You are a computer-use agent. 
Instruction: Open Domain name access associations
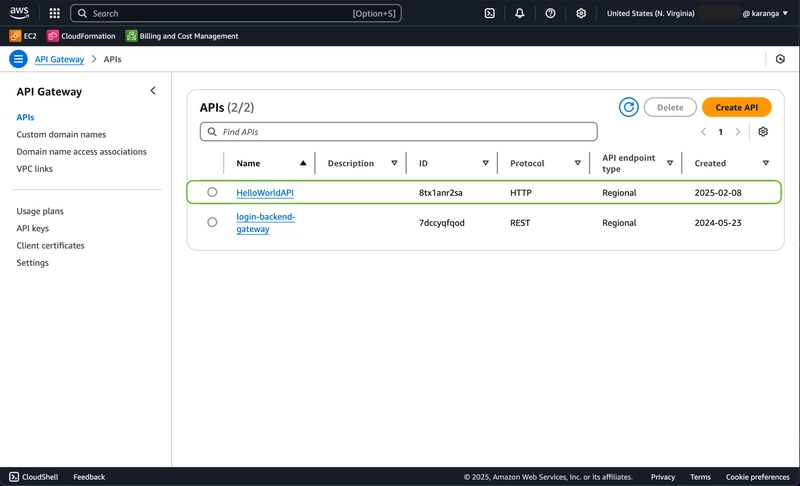(x=82, y=151)
